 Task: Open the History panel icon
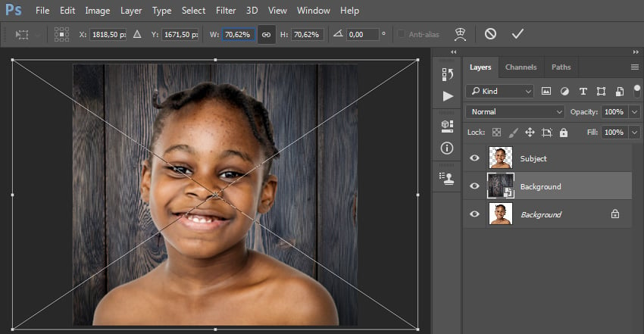coord(447,74)
